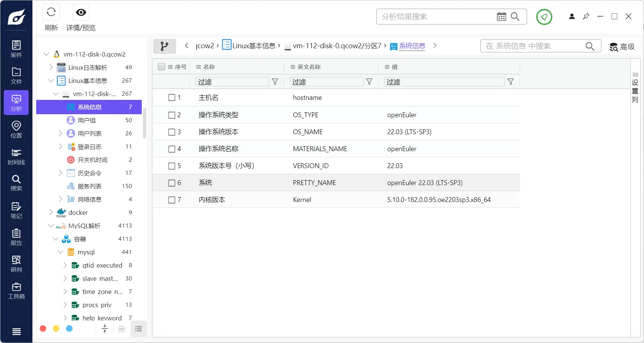Open 高级 advanced search

[x=622, y=47]
